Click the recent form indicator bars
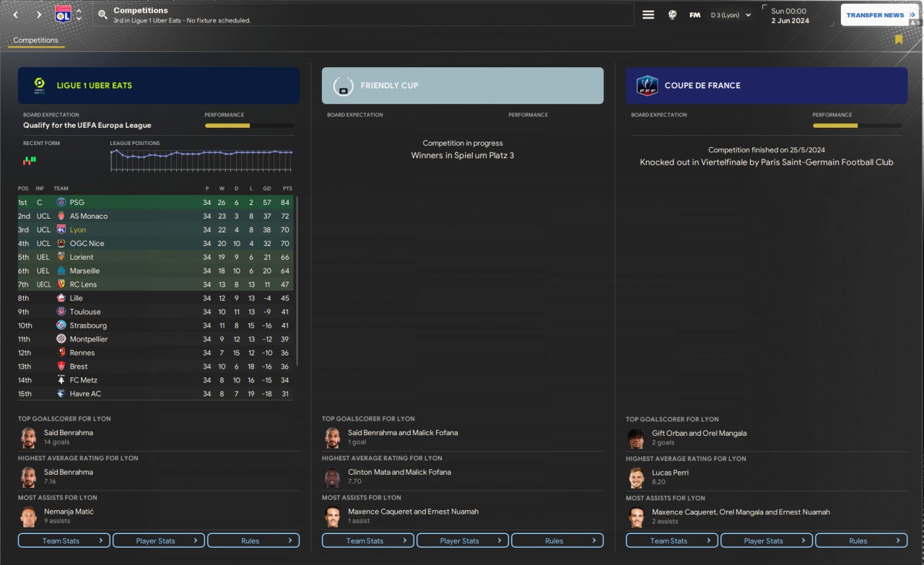924x565 pixels. [x=30, y=159]
